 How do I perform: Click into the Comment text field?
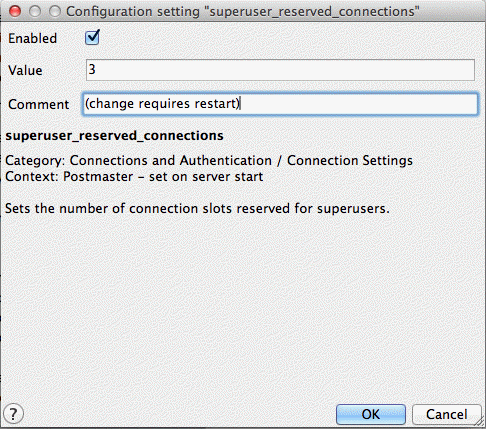point(280,104)
